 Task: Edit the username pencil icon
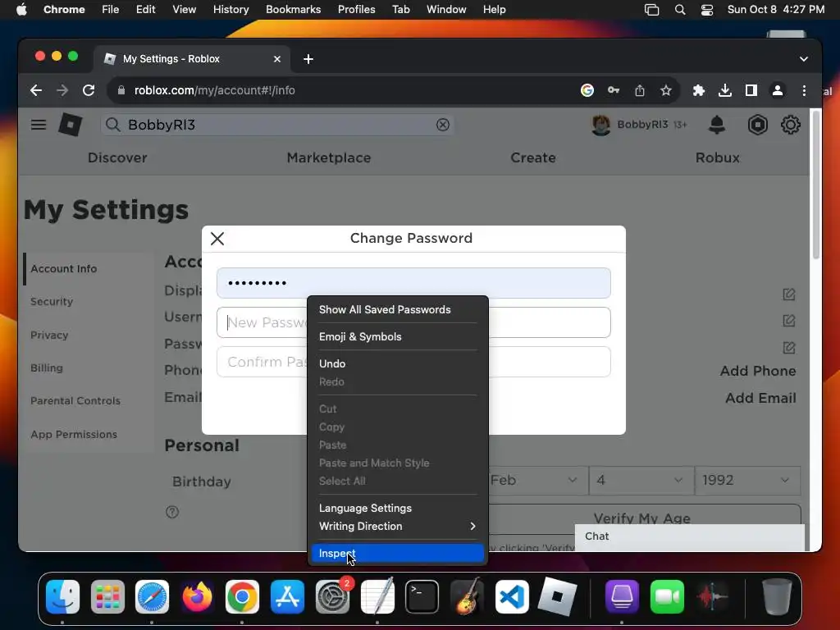(x=788, y=321)
